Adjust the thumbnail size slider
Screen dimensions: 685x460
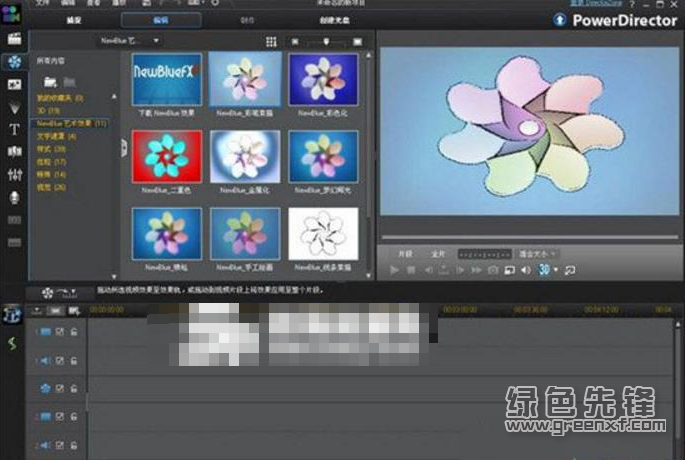[326, 42]
